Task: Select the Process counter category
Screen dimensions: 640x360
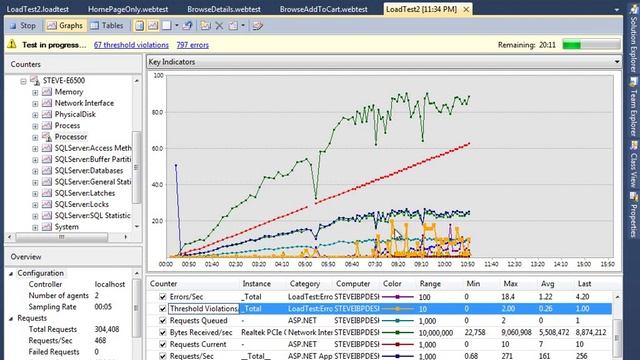Action: 67,126
